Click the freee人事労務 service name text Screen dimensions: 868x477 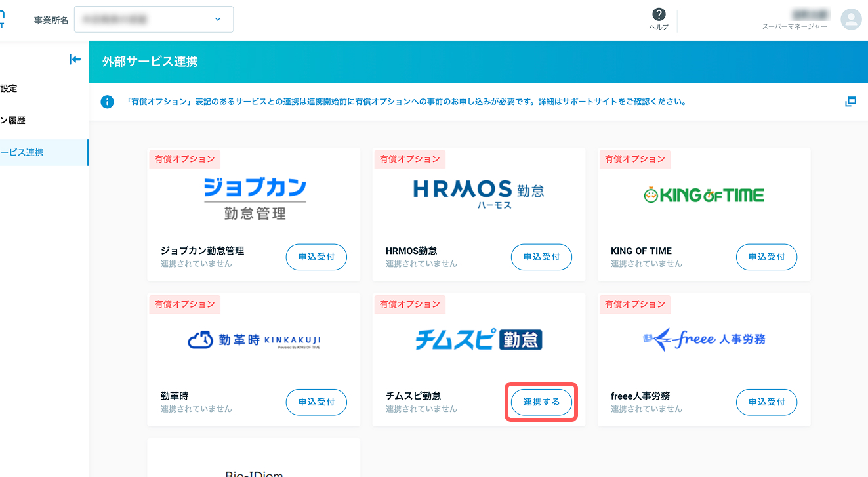640,396
